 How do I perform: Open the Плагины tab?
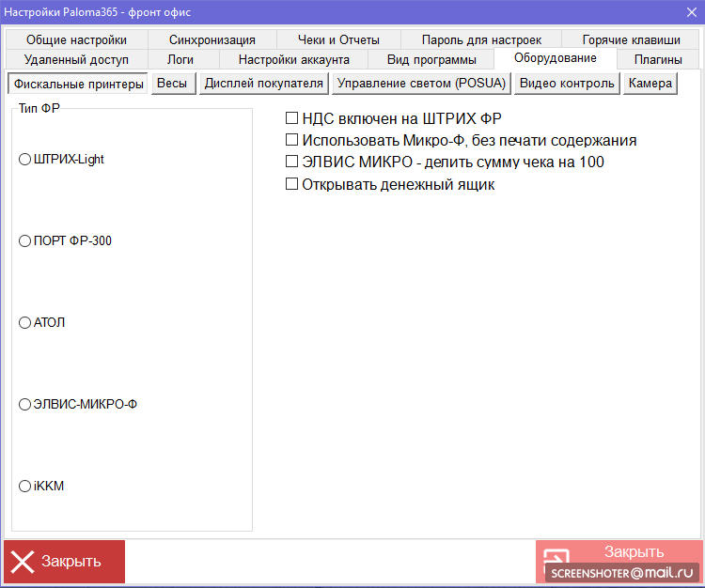click(658, 60)
